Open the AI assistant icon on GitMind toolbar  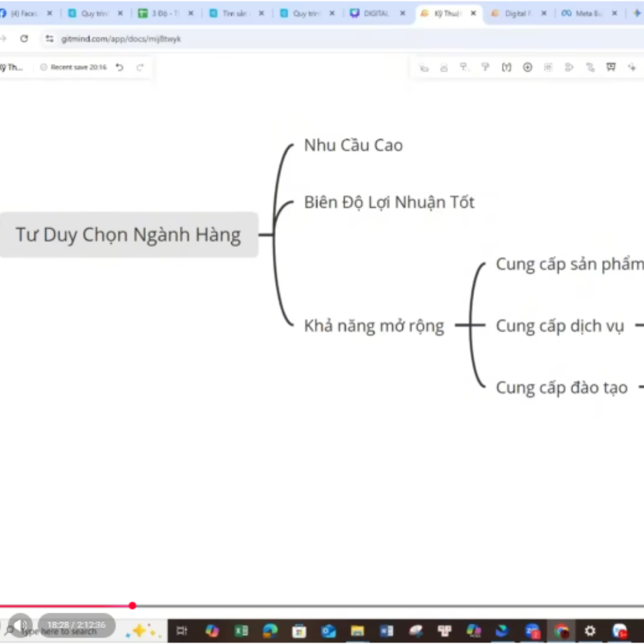pyautogui.click(x=632, y=67)
